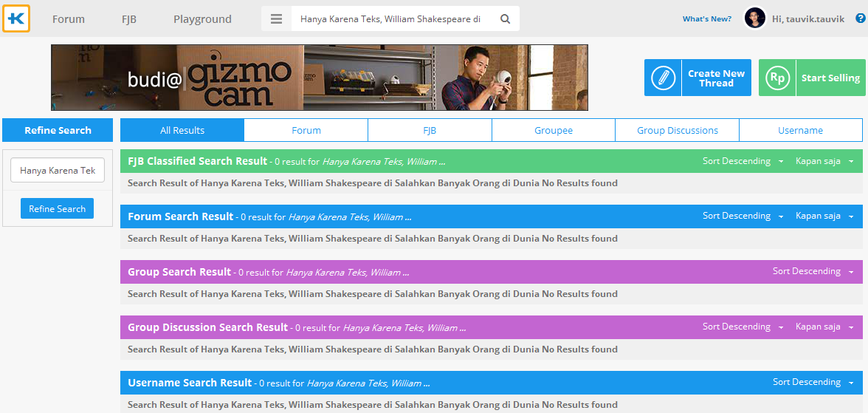868x413 pixels.
Task: Click the refine search keyword field
Action: pyautogui.click(x=58, y=171)
